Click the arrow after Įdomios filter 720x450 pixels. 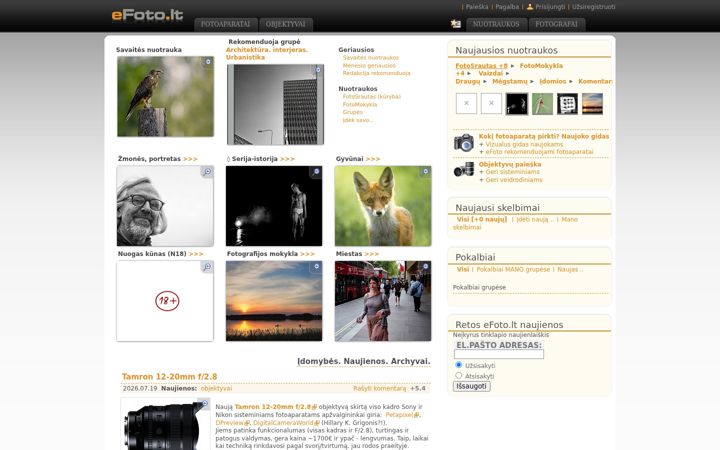(x=571, y=81)
